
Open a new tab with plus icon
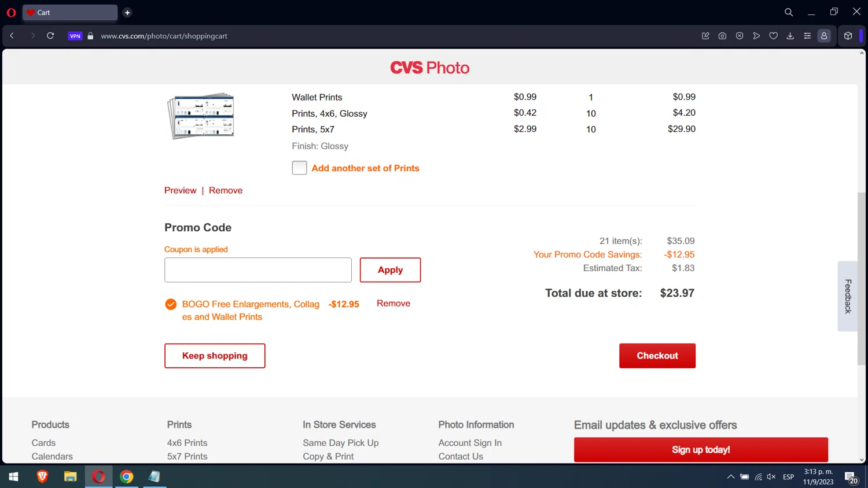127,12
